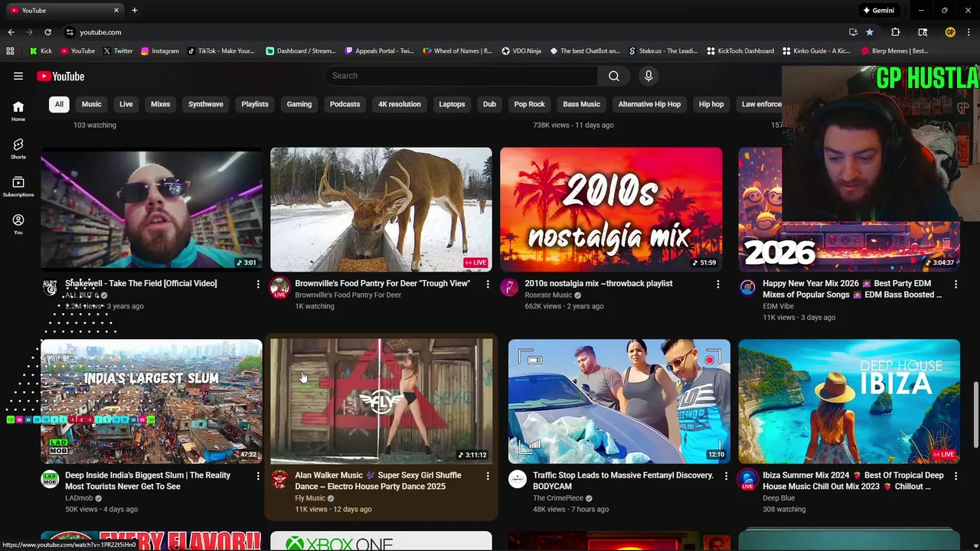Open more options for Shakewell video
Viewport: 980px width, 551px height.
tap(258, 284)
